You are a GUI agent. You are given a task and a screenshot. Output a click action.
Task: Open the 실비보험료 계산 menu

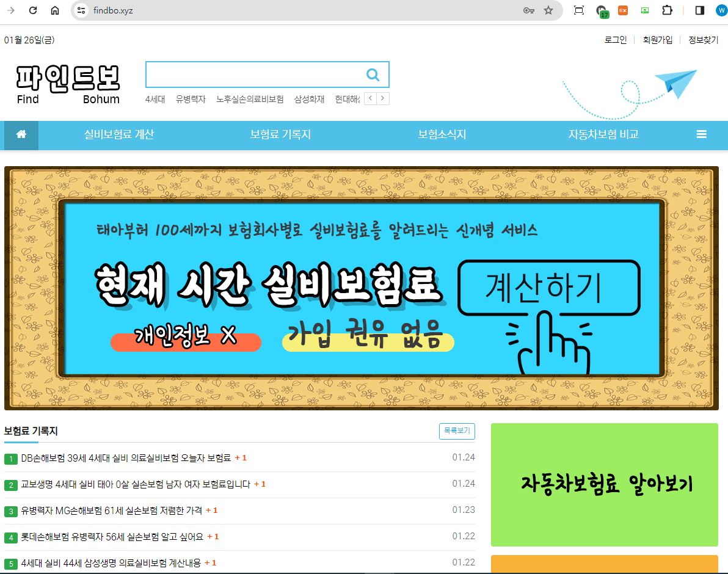click(x=119, y=135)
